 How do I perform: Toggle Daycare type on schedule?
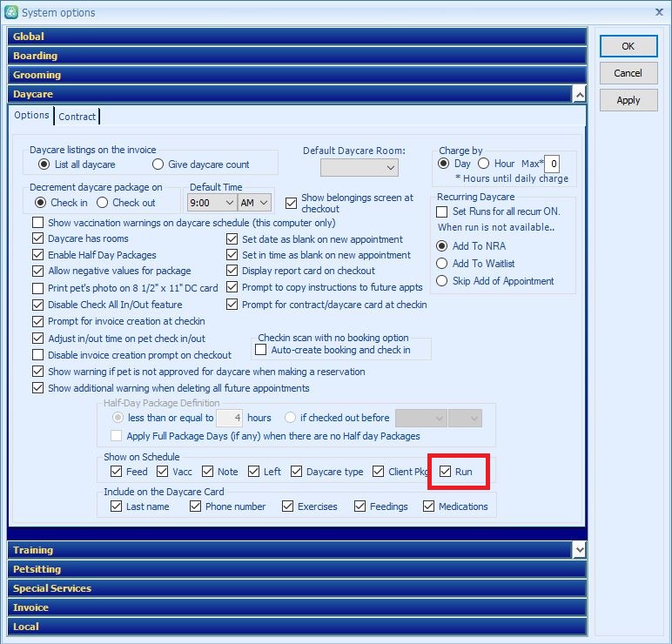[296, 472]
